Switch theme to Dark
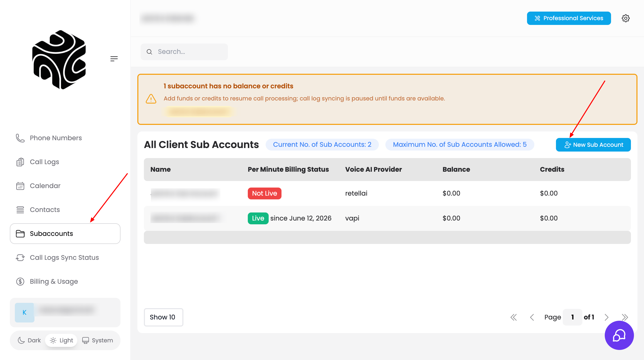Screen dimensions: 644x360 (29, 340)
